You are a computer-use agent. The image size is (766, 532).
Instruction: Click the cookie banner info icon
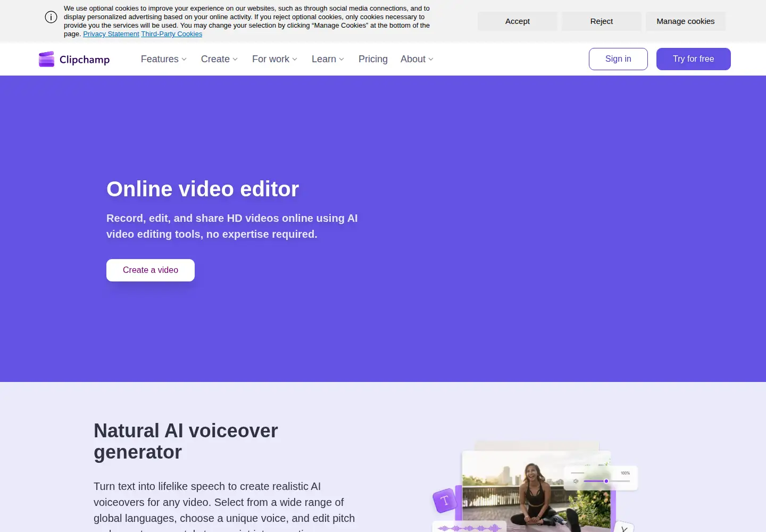coord(51,18)
